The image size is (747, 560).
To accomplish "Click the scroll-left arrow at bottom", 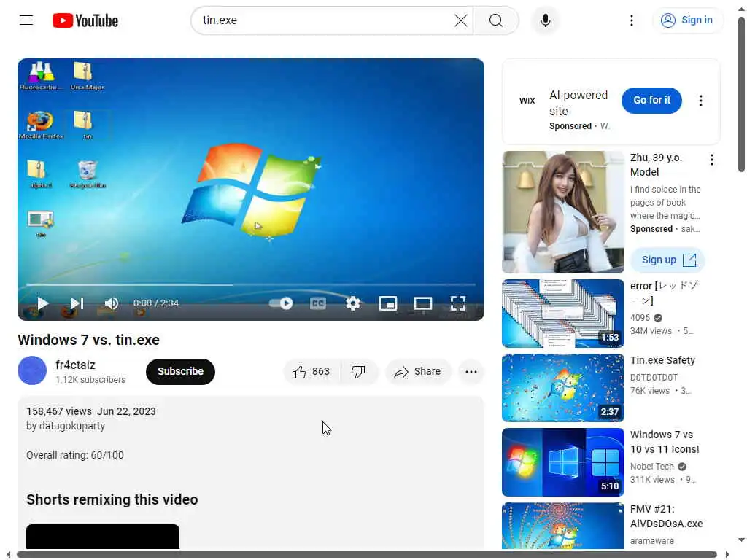I will click(x=7, y=555).
